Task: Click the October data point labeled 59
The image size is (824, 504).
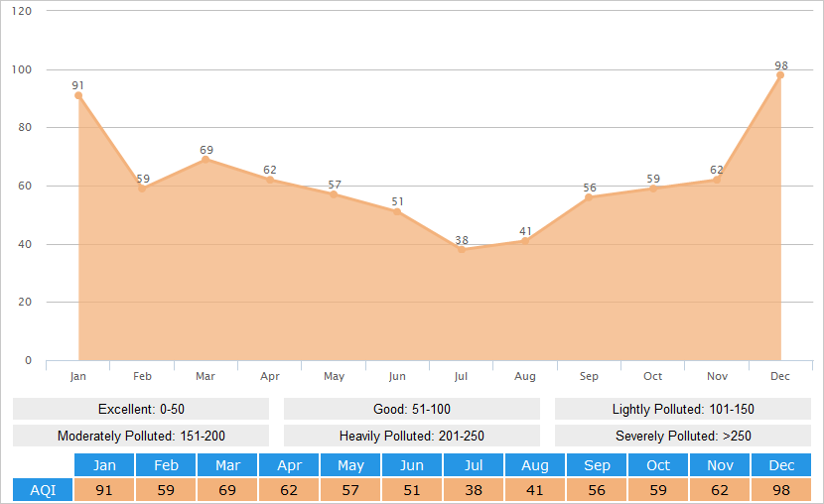Action: [x=652, y=189]
